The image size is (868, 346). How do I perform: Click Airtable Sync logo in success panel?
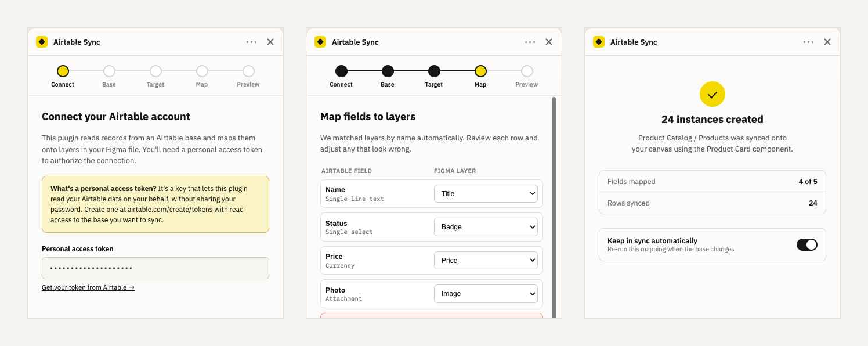[599, 42]
